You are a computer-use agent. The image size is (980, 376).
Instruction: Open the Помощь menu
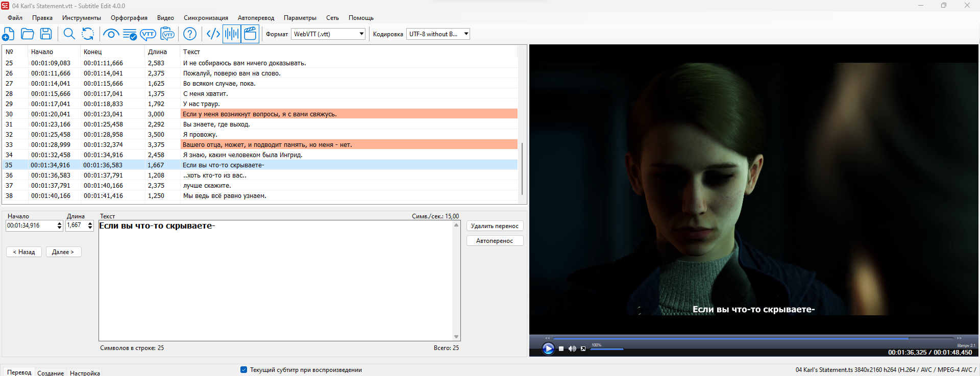[x=361, y=18]
